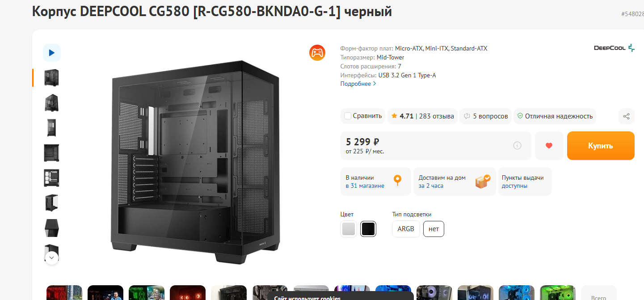
Task: Expand the Подробнее specifications link
Action: click(x=358, y=84)
